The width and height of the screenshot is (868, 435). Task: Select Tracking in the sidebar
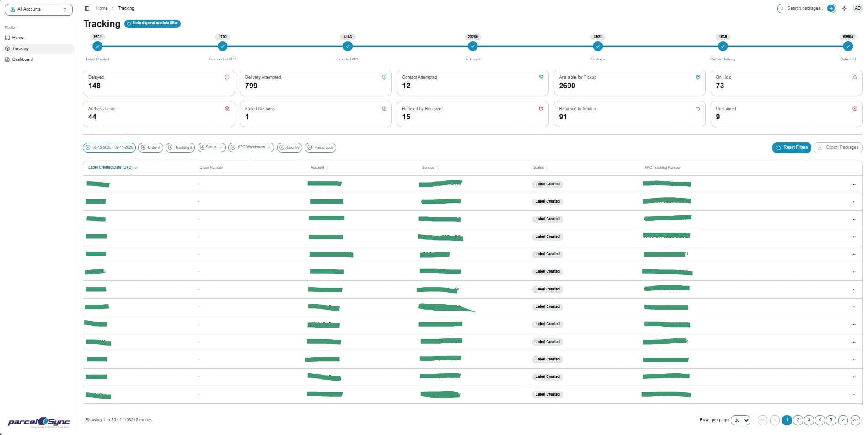point(39,48)
